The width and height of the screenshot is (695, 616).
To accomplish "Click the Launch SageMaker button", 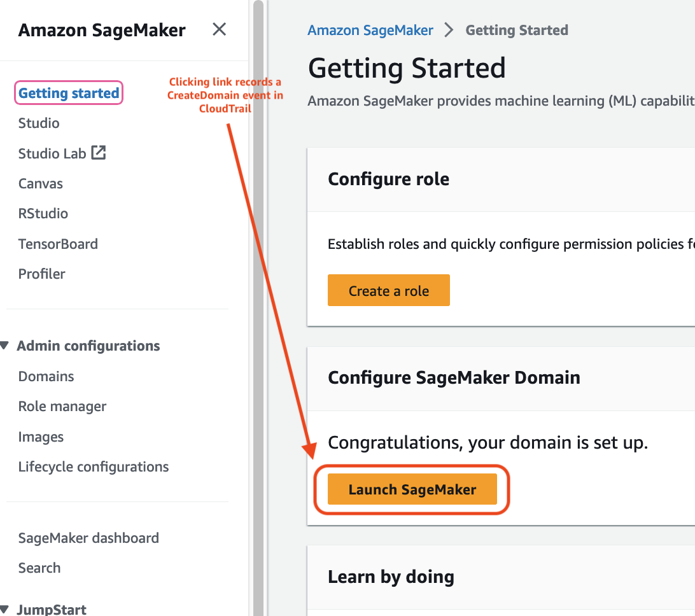I will point(412,489).
